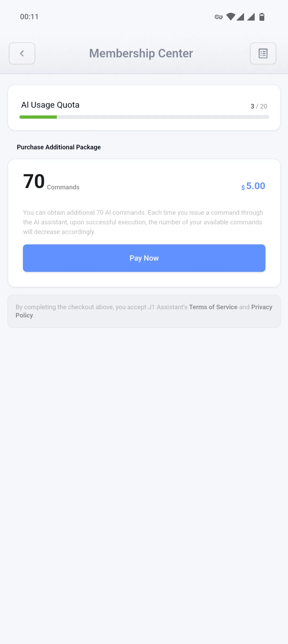The width and height of the screenshot is (288, 644).
Task: Tap the VPN key status icon
Action: click(219, 17)
